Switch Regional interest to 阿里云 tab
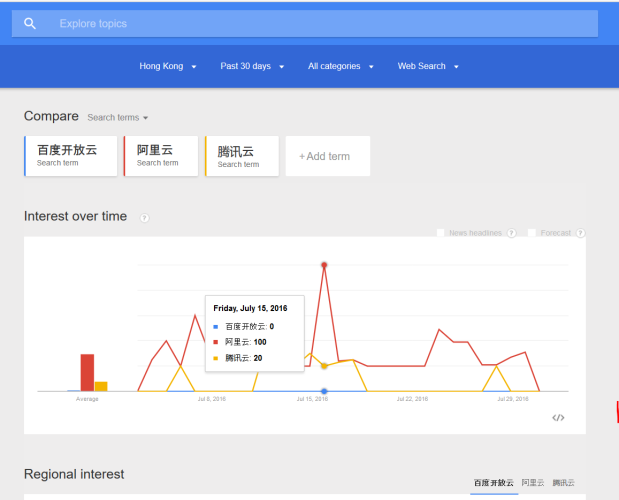Viewport: 619px width, 500px height. tap(533, 483)
